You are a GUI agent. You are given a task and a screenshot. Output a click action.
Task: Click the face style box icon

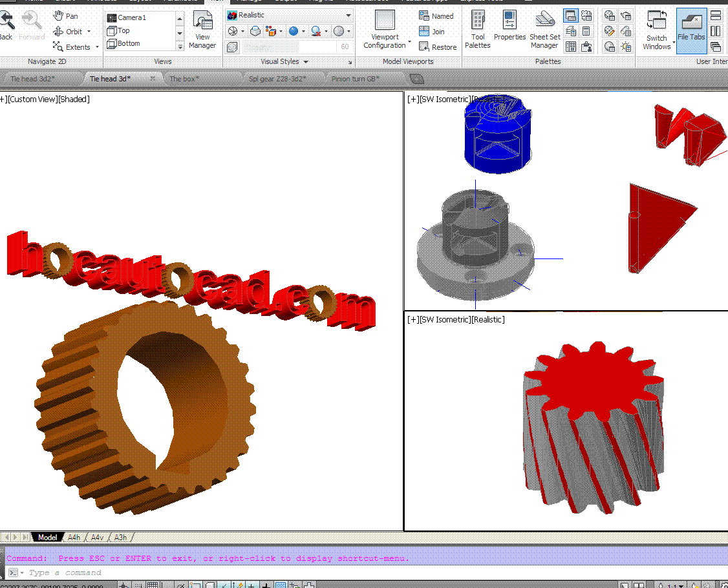point(255,31)
